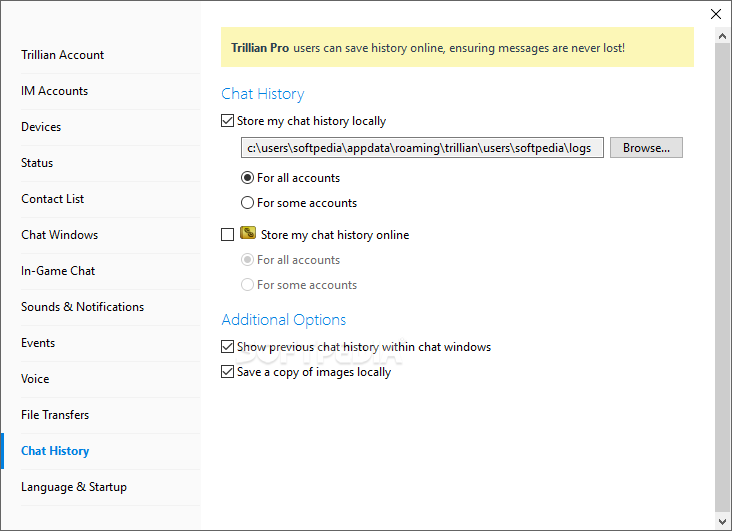Click the vertical scrollbar track
This screenshot has height=531, width=732.
(722, 278)
